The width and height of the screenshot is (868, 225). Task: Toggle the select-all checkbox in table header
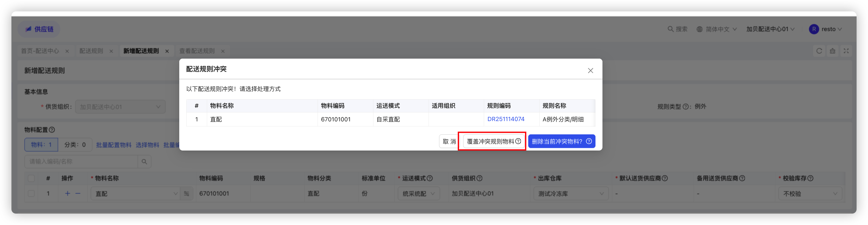[x=31, y=178]
